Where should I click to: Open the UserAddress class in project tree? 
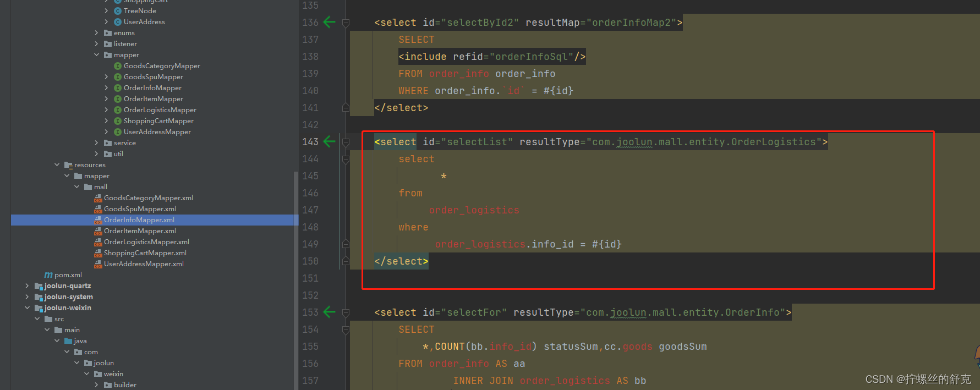[x=144, y=21]
